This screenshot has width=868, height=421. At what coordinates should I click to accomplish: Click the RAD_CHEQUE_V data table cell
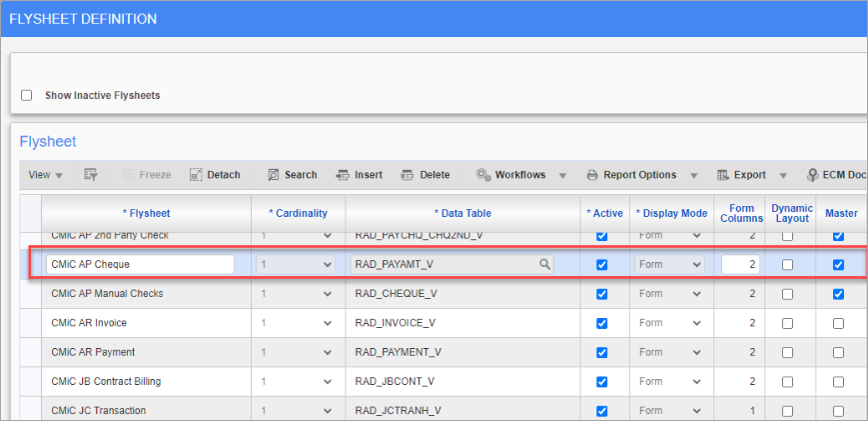click(462, 294)
